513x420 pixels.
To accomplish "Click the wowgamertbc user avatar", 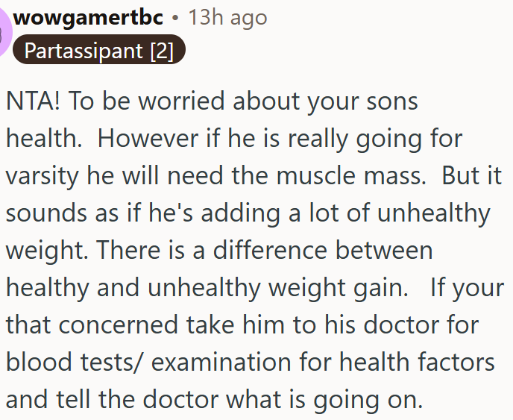I will coord(4,34).
